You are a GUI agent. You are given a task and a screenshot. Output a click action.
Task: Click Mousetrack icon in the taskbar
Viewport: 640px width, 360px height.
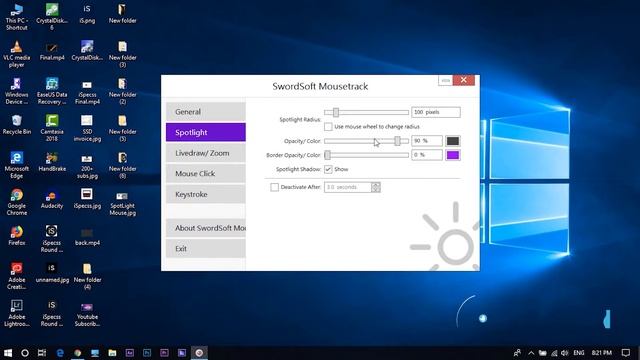199,353
